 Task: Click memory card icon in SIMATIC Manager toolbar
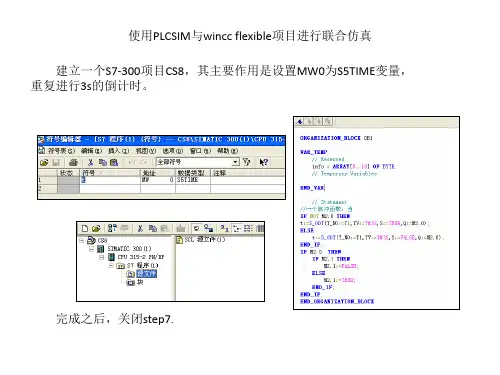124,228
